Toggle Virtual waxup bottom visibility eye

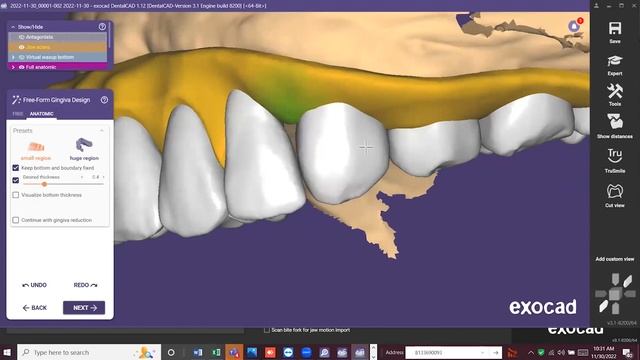click(22, 57)
